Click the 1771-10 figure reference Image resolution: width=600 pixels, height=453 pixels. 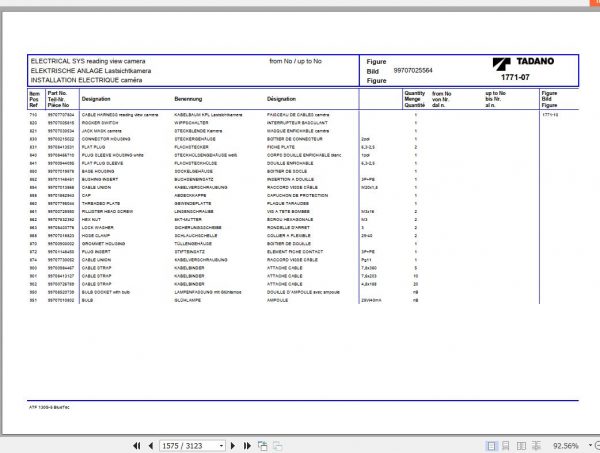click(550, 115)
